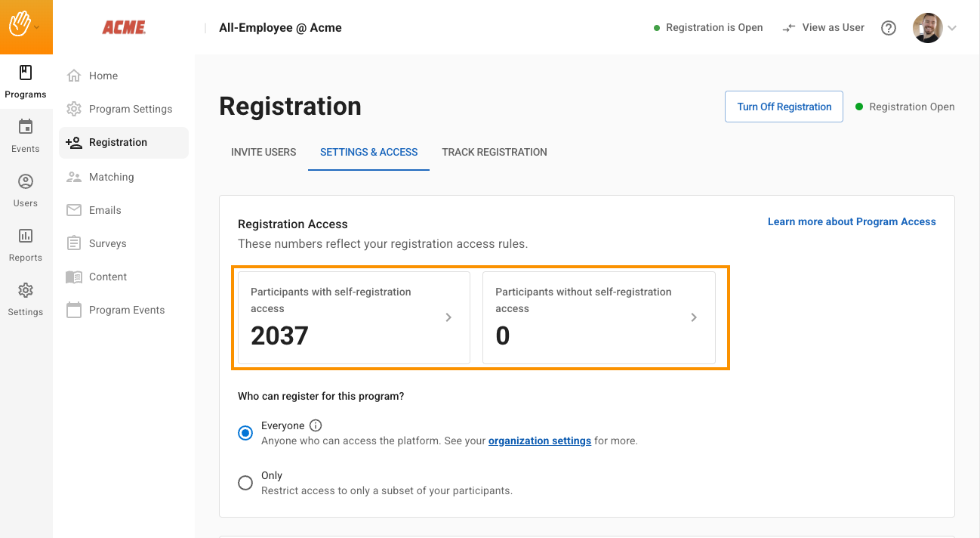
Task: Click the help question mark icon
Action: tap(889, 28)
